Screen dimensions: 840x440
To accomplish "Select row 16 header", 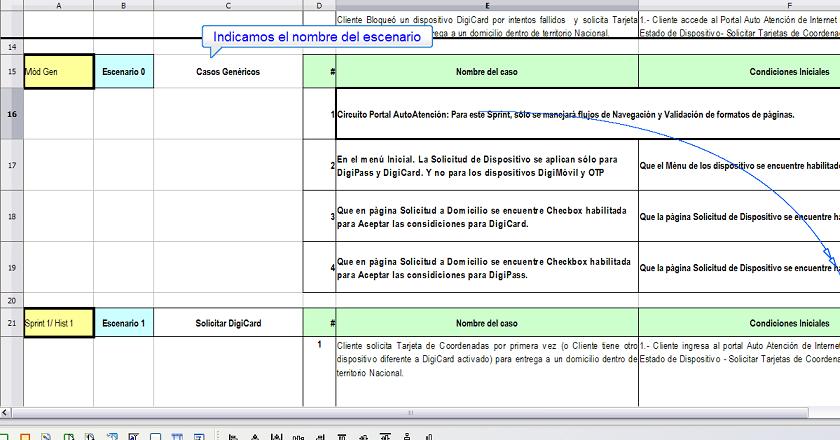I will pyautogui.click(x=12, y=114).
